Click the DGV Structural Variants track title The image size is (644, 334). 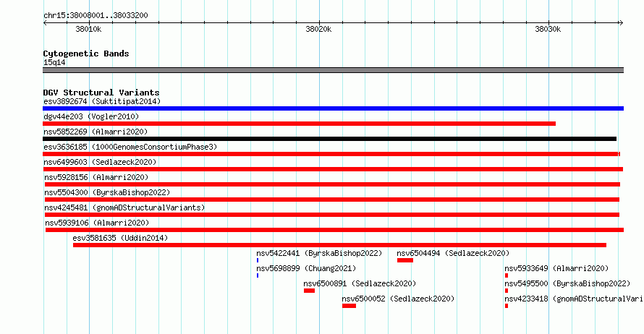pyautogui.click(x=101, y=93)
